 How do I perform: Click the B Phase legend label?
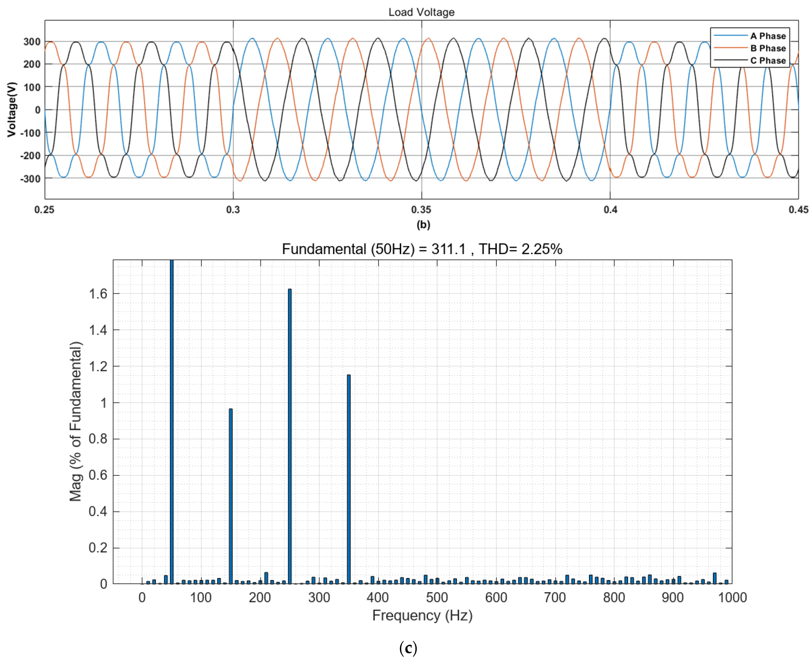tap(768, 48)
